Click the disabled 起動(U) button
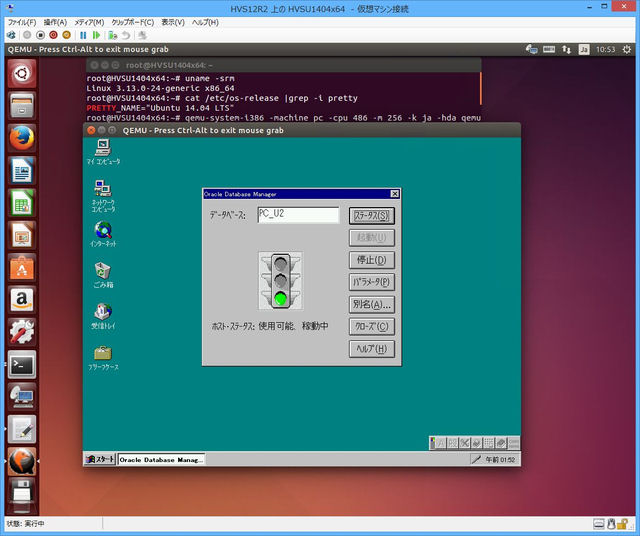Viewport: 640px width, 536px height. [x=372, y=238]
